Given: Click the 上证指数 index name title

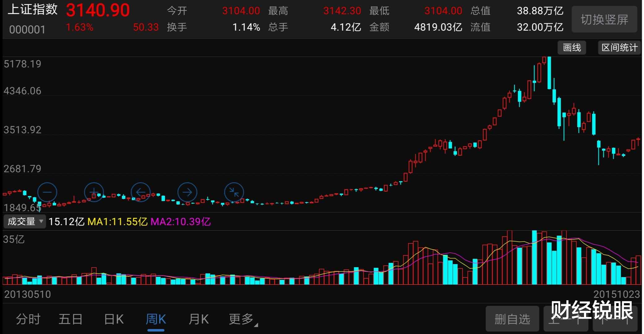Looking at the screenshot, I should point(32,9).
